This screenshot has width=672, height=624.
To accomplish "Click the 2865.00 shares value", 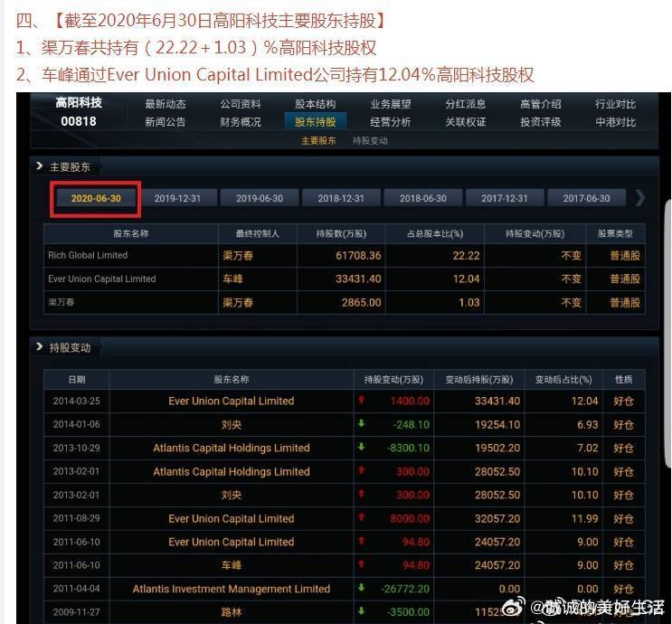I will 361,303.
